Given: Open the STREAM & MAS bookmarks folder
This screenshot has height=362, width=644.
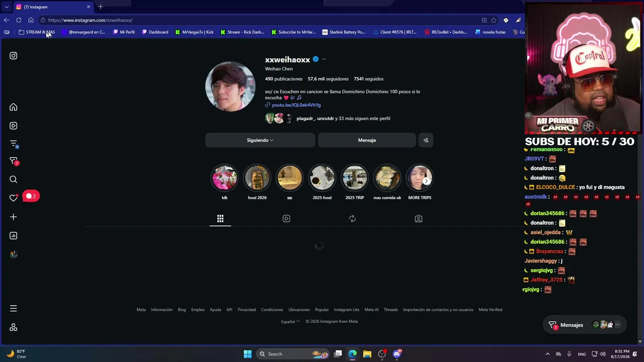Looking at the screenshot, I should tap(37, 32).
